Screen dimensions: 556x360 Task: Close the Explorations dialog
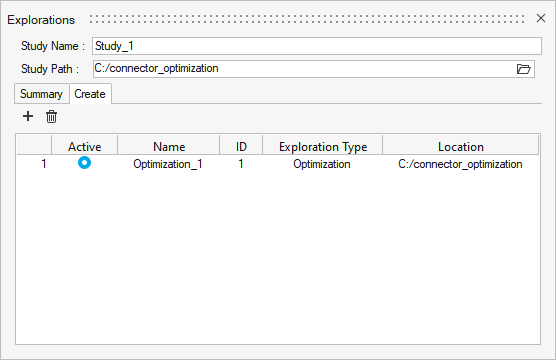pyautogui.click(x=541, y=18)
